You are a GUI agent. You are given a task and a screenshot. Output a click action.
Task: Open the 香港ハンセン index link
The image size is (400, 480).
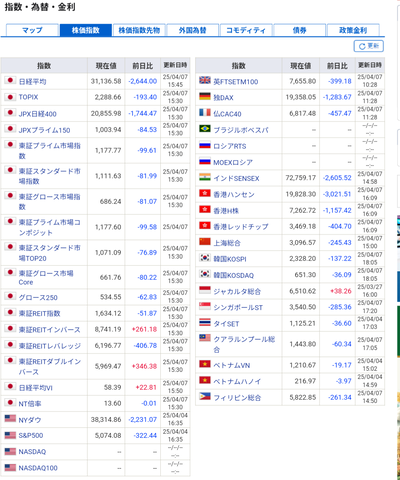(234, 195)
